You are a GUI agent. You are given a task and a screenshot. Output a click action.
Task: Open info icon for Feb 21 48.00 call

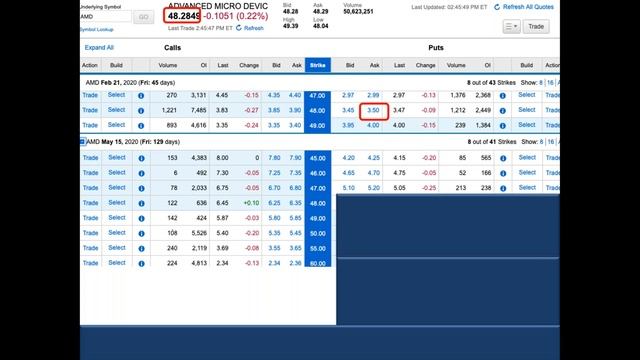click(x=141, y=111)
